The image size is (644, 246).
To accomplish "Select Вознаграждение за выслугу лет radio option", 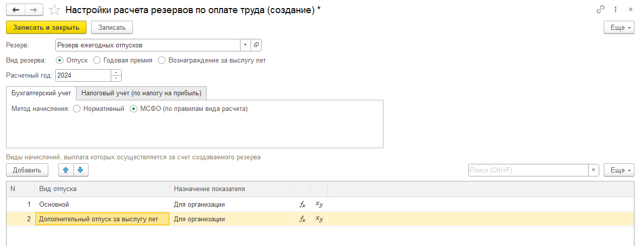I will [162, 60].
